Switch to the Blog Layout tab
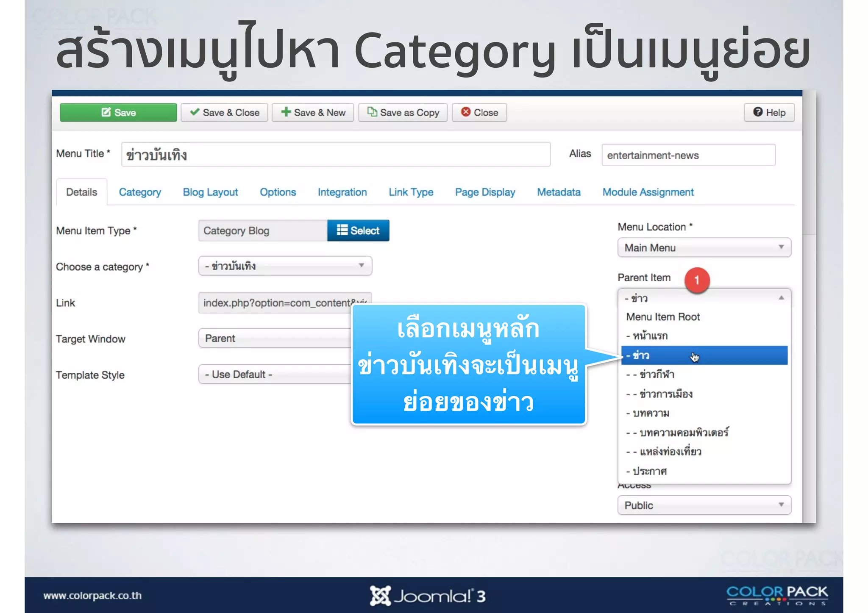Screen dimensions: 868x613 [x=210, y=192]
